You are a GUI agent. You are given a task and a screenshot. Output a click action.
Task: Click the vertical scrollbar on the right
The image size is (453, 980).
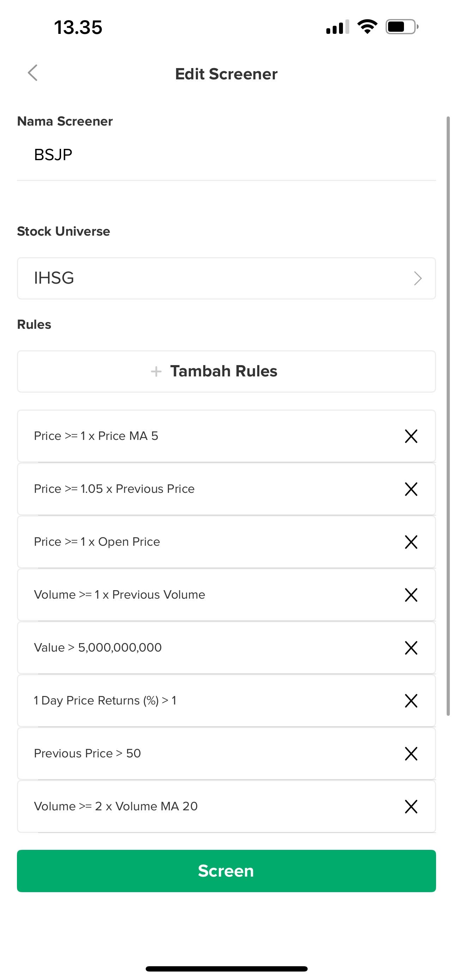(x=448, y=416)
